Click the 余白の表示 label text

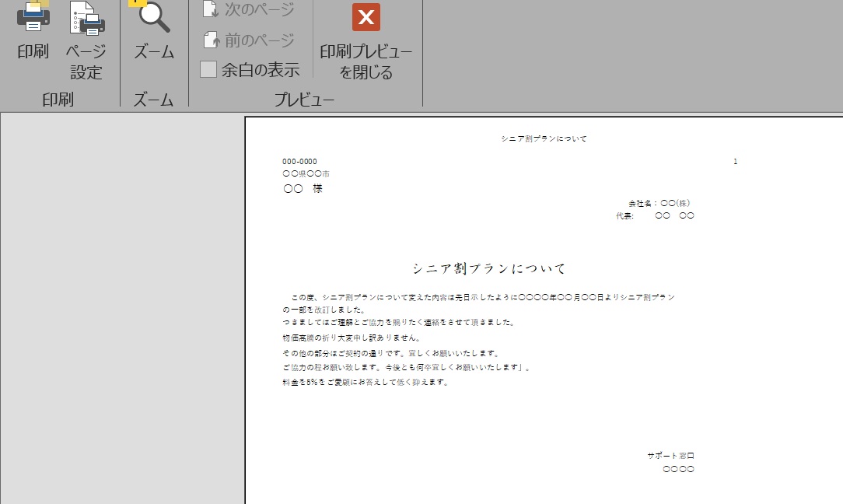(260, 69)
